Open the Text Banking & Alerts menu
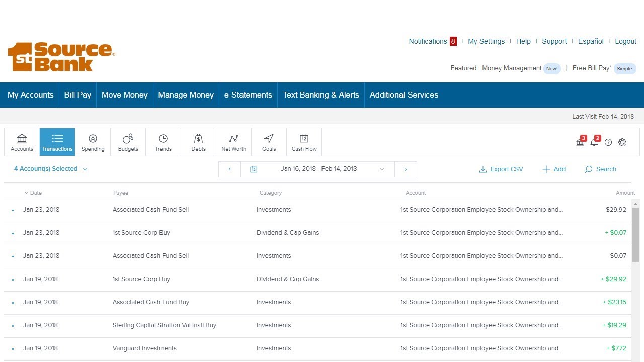Screen dimensions: 644x362 tap(321, 95)
